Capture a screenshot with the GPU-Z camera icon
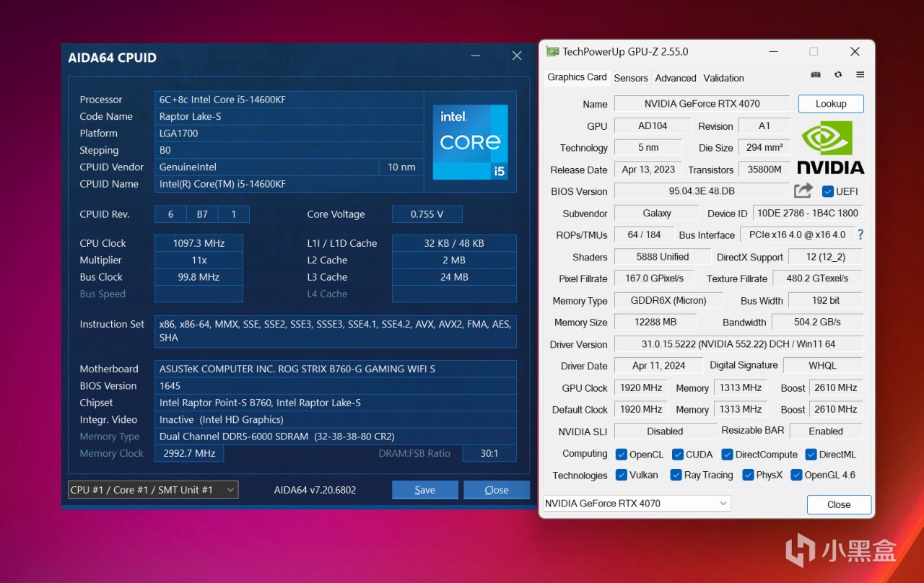This screenshot has height=583, width=924. pyautogui.click(x=815, y=74)
